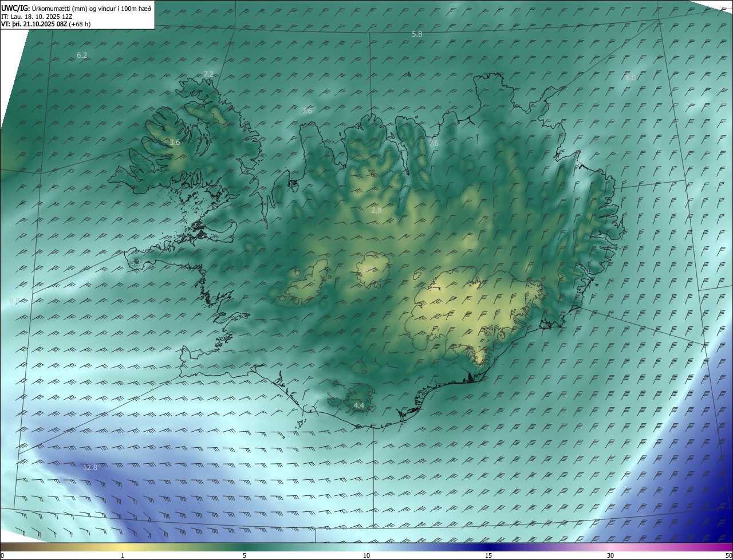Click the color scale tick label 15
Screen dimensions: 733x560
point(488,556)
